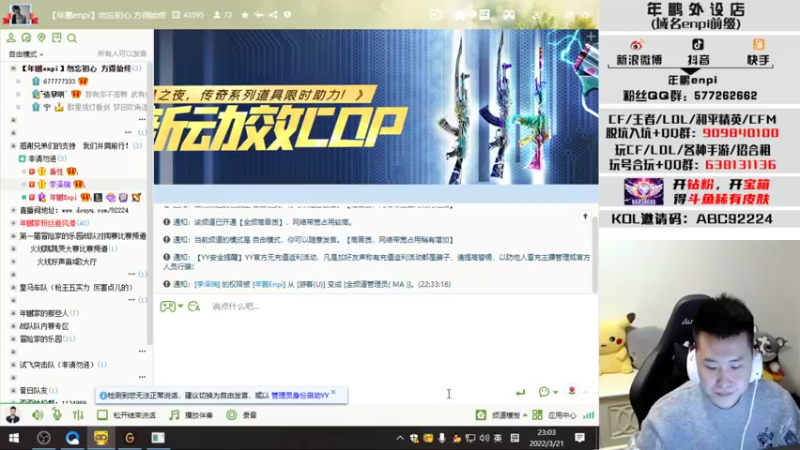Screen dimensions: 800x450
Task: Click the 李泽瑞 link in permission notice
Action: (x=207, y=284)
